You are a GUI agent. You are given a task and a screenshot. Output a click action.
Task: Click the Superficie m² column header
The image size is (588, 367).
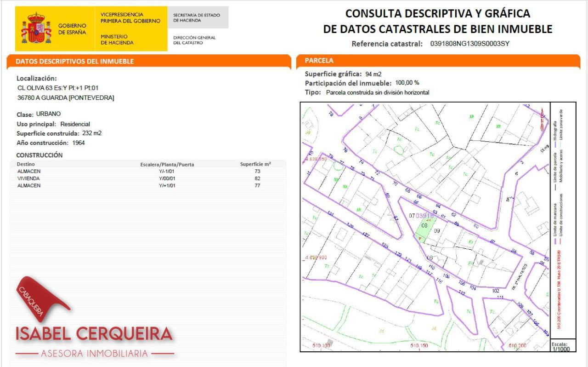click(x=255, y=164)
